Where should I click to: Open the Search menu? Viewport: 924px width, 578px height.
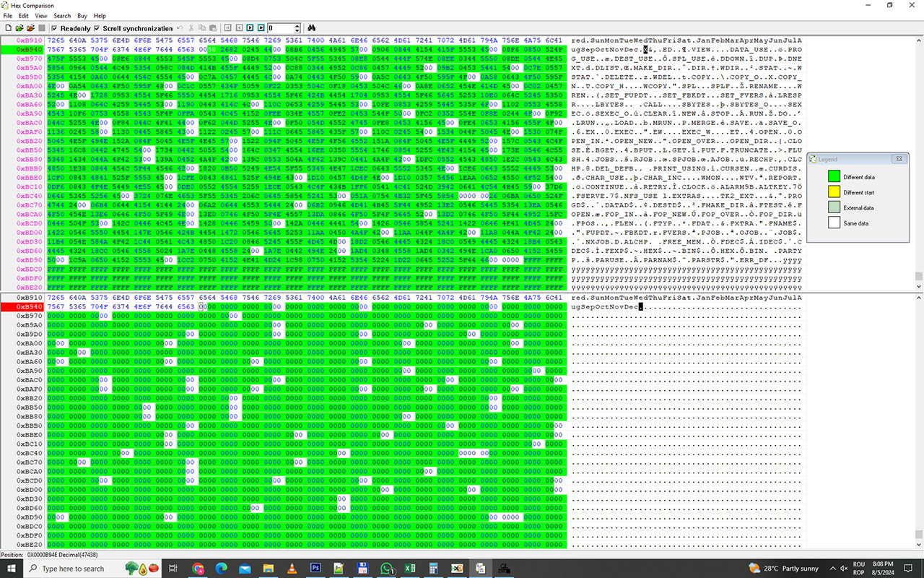(62, 15)
